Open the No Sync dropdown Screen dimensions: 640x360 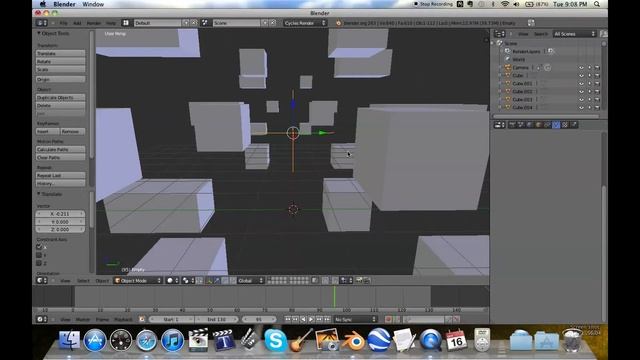[x=355, y=319]
